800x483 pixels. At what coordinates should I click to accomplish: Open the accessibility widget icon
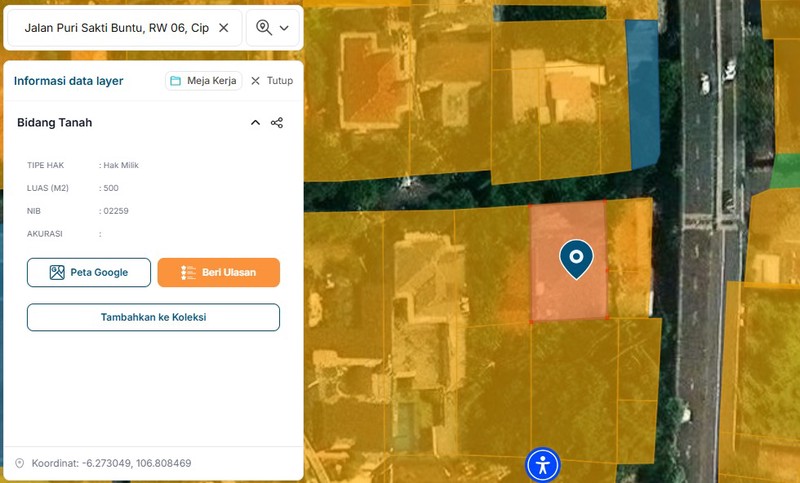(543, 464)
